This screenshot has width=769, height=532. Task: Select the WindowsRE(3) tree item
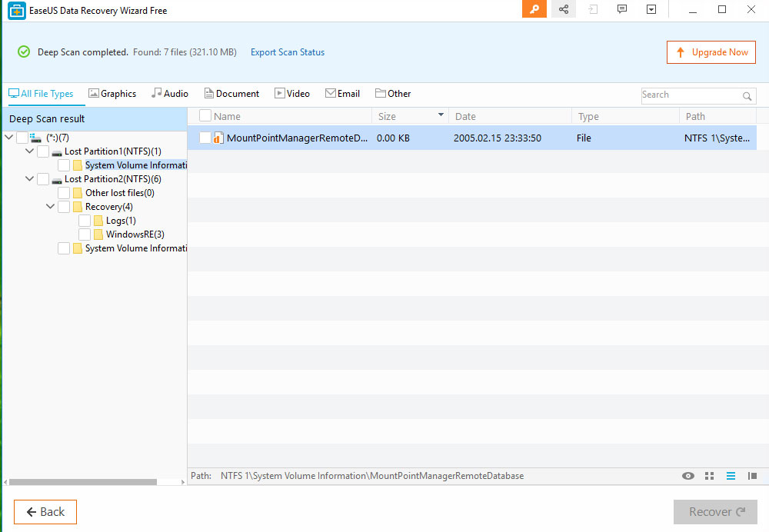pyautogui.click(x=135, y=234)
